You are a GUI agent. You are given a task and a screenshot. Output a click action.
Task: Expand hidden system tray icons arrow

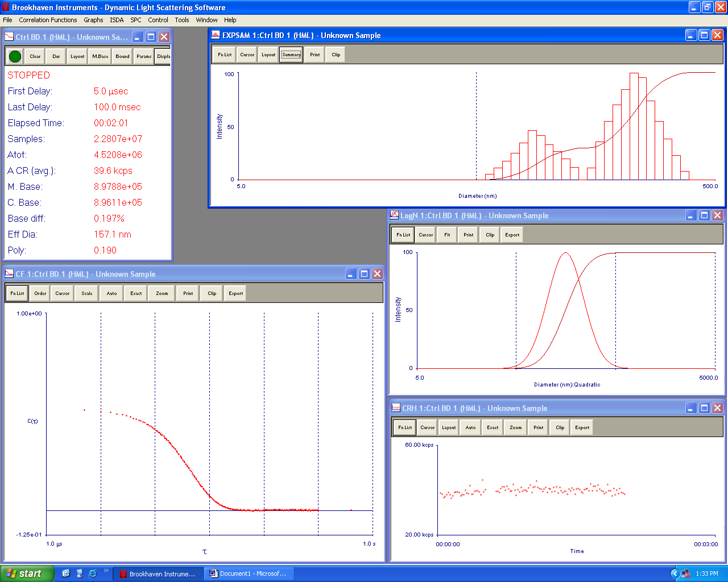(x=675, y=573)
